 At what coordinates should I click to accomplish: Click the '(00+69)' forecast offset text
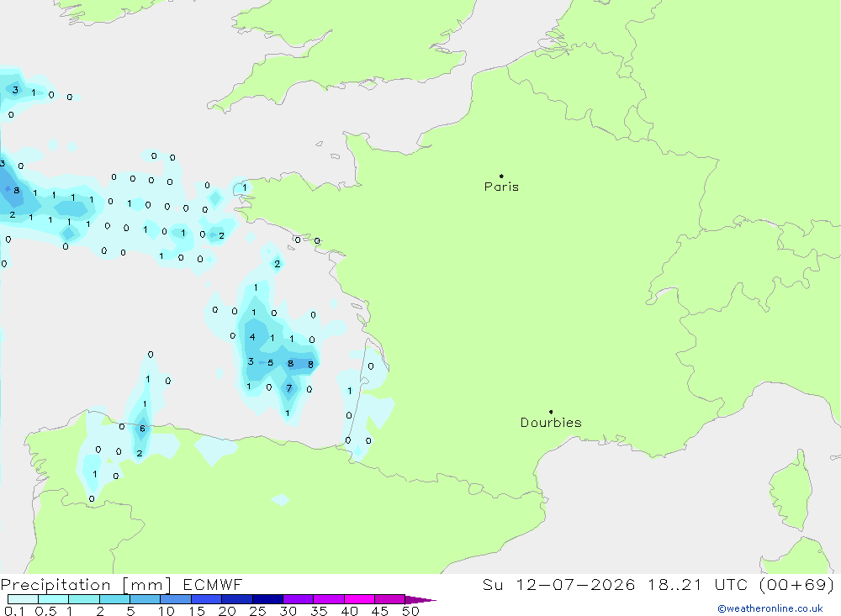(797, 584)
